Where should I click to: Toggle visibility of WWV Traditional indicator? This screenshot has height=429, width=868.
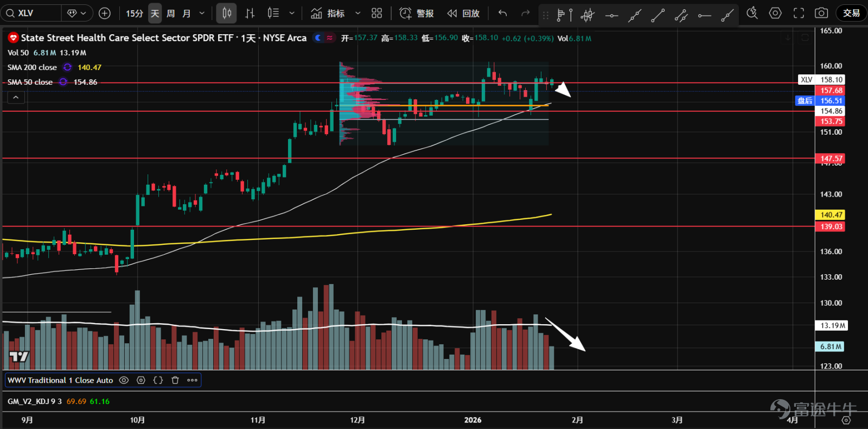coord(124,380)
